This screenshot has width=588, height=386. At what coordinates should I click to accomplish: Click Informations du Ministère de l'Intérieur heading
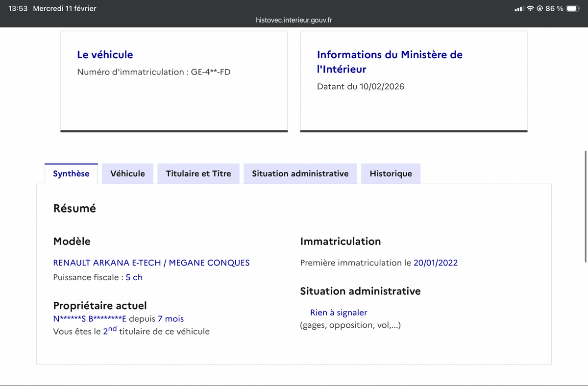[390, 62]
